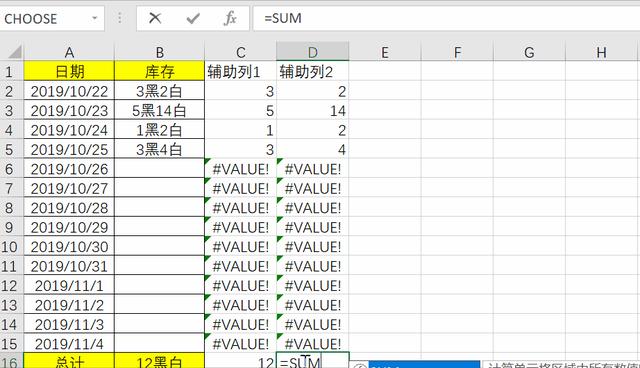Open the Name Box dropdown arrow

click(95, 18)
